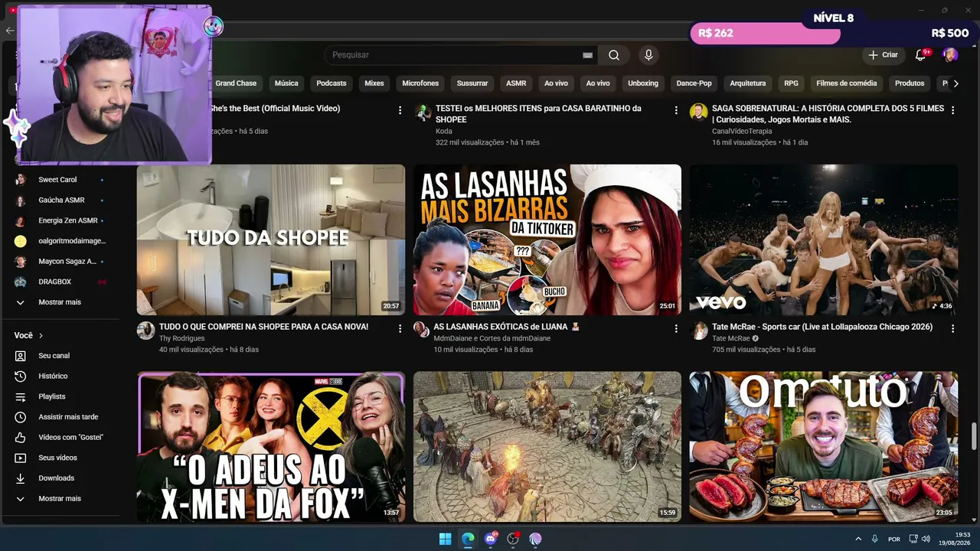Open Discord from the taskbar
This screenshot has height=551, width=980.
point(491,539)
